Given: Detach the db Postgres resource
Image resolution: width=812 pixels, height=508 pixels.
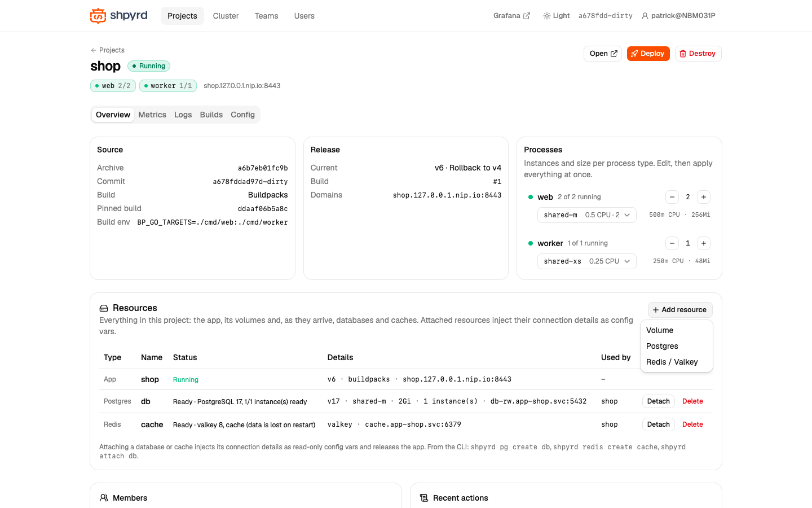Looking at the screenshot, I should click(x=659, y=401).
